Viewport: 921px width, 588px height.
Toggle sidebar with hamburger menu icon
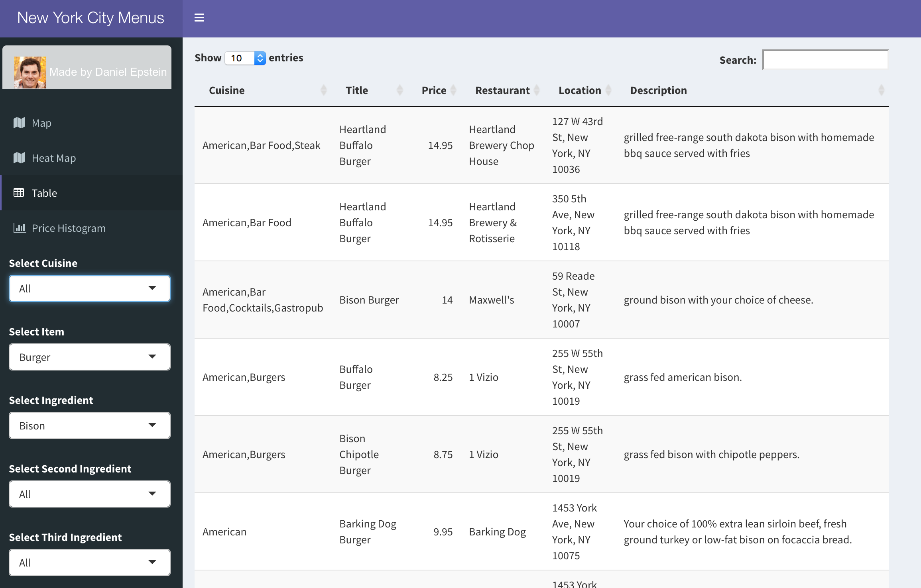199,18
